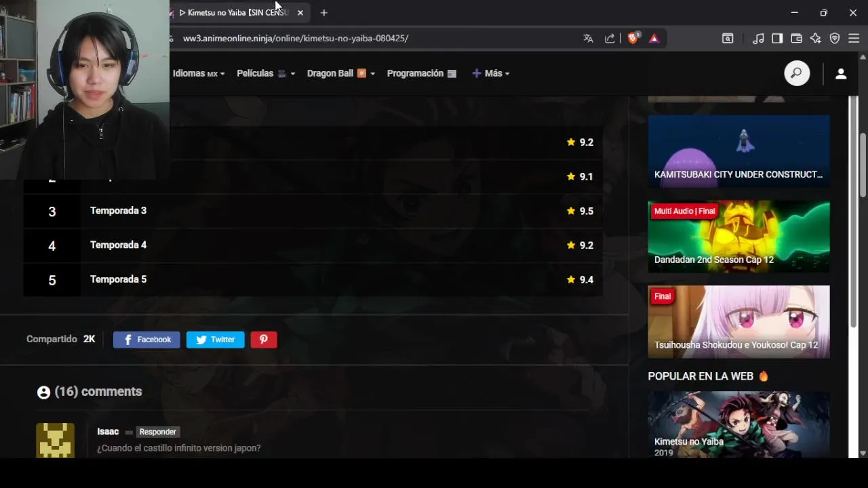This screenshot has height=488, width=868.
Task: Click the comments person icon
Action: pyautogui.click(x=43, y=392)
